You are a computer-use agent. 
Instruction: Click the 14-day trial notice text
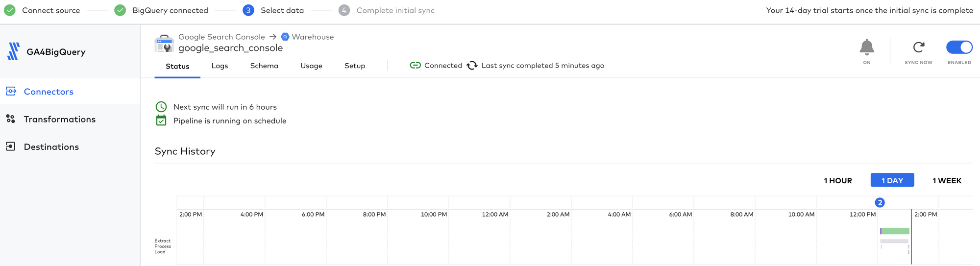[x=869, y=10]
